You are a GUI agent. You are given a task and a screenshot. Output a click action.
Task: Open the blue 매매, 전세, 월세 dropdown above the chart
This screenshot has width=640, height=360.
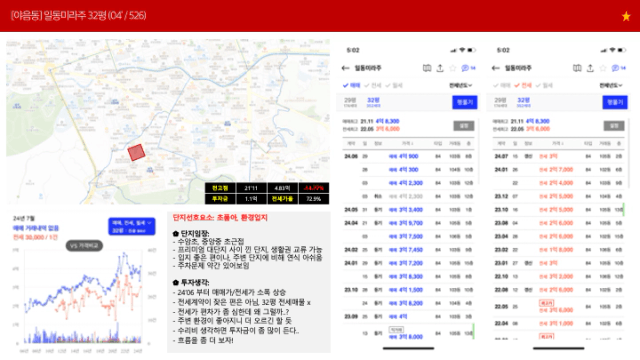tap(131, 226)
